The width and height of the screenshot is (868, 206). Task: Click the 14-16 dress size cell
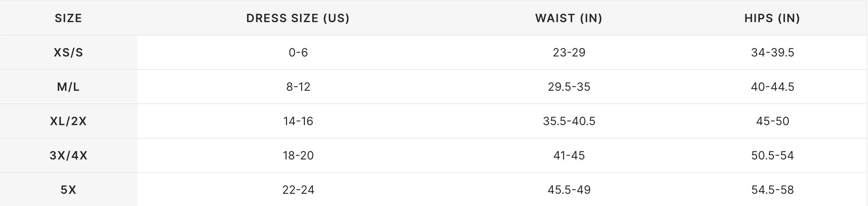click(x=298, y=121)
